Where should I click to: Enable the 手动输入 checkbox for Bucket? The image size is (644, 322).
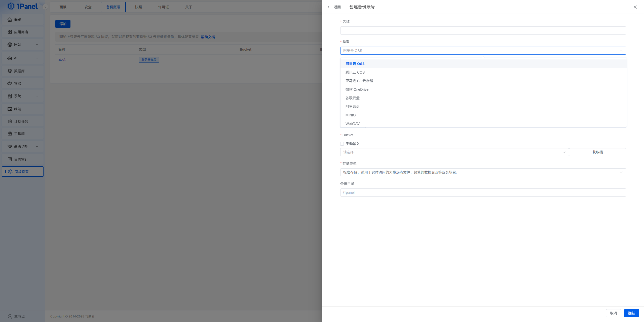click(342, 144)
